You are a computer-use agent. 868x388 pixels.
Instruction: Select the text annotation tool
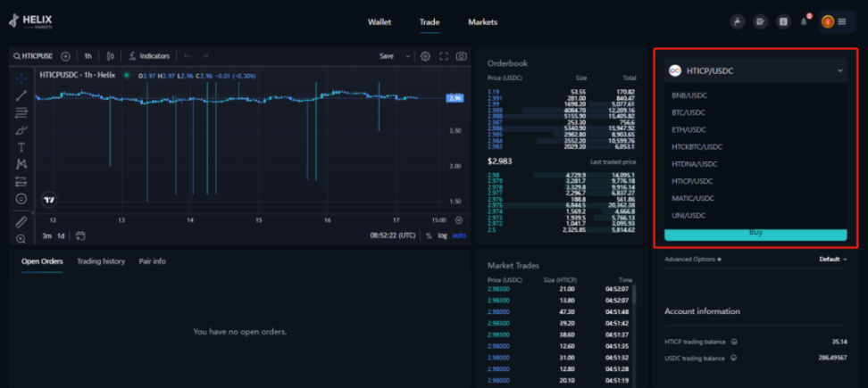[x=21, y=147]
